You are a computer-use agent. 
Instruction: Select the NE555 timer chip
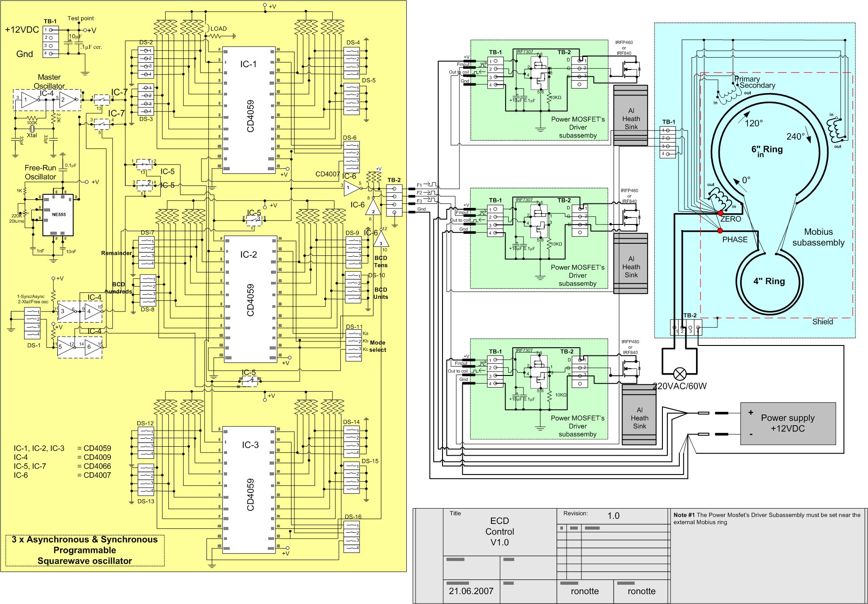(x=58, y=215)
